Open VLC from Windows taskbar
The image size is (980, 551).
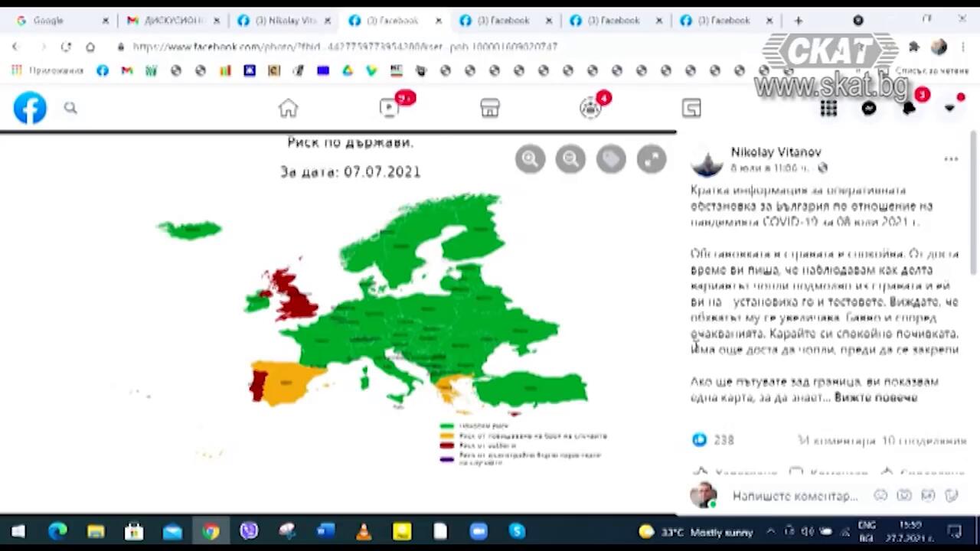click(x=364, y=531)
